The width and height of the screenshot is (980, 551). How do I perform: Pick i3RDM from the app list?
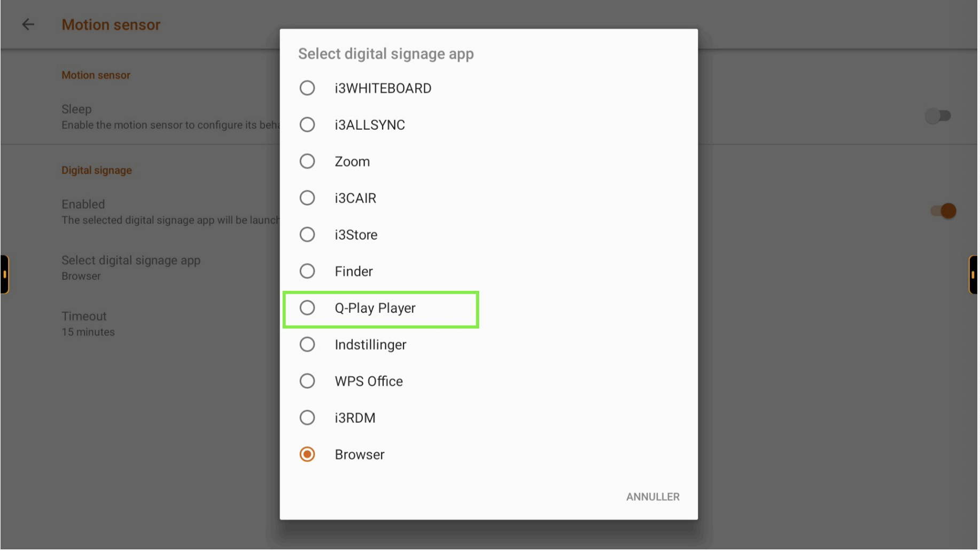tap(489, 419)
